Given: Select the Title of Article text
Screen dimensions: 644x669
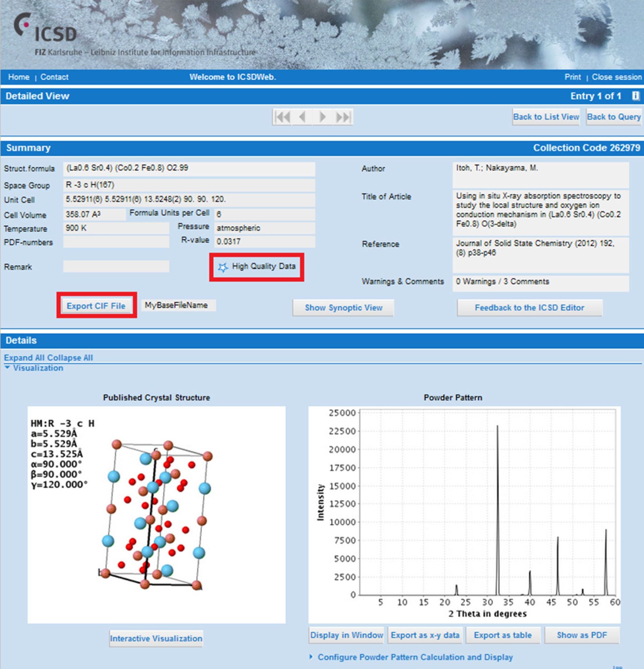Looking at the screenshot, I should click(541, 213).
